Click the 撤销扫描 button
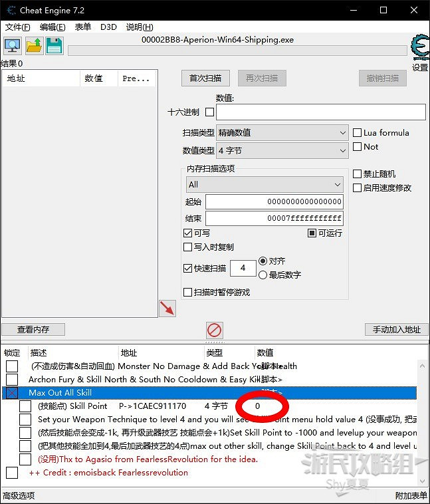Screen dimensions: 430x504 [382, 78]
